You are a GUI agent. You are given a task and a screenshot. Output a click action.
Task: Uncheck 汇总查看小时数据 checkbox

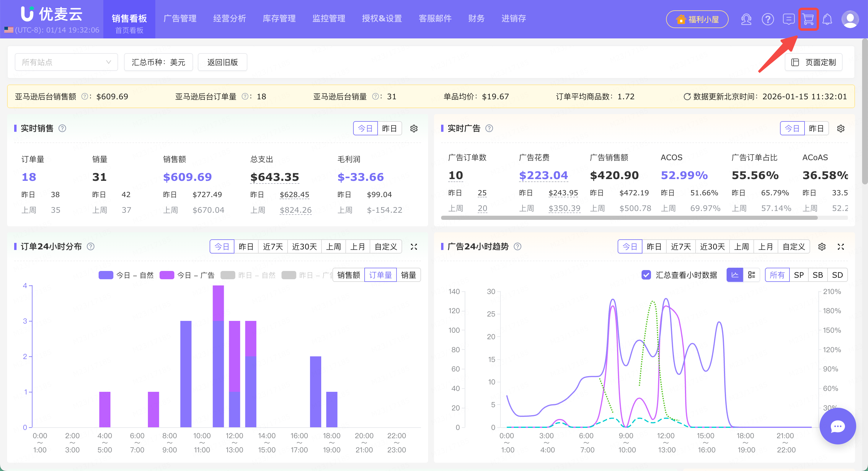(x=646, y=275)
